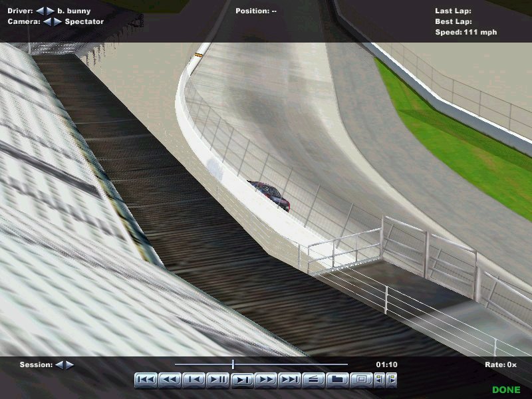
Task: Toggle play/pause of the replay
Action: tap(218, 380)
